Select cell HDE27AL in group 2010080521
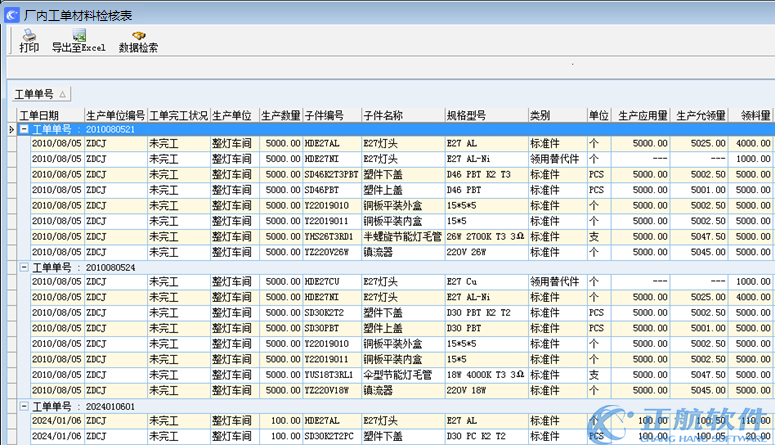775x445 pixels. pos(332,144)
